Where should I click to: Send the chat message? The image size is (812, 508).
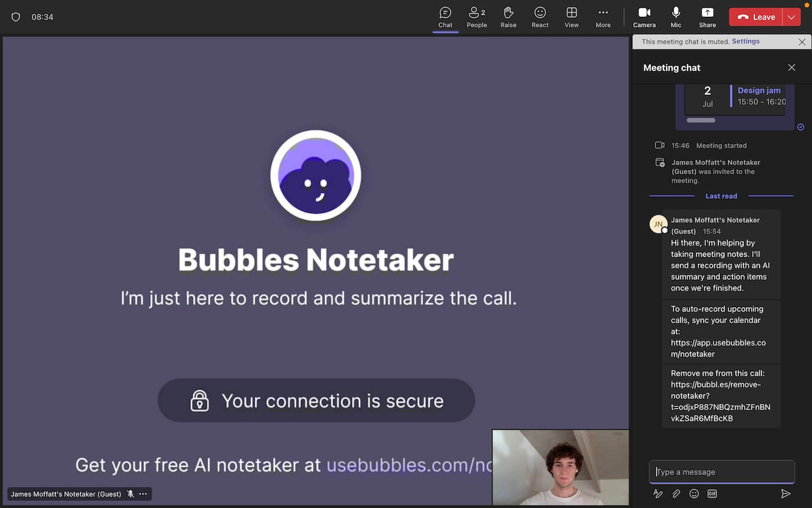[x=785, y=493]
